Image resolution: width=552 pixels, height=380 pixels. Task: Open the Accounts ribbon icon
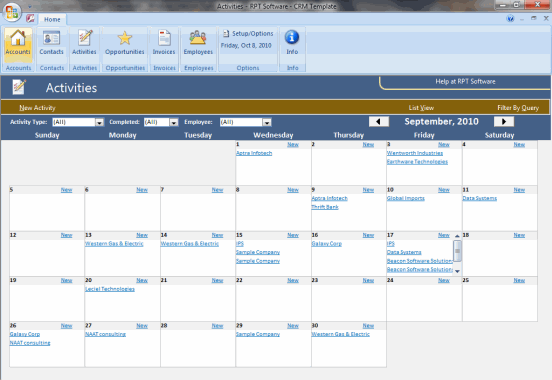pyautogui.click(x=18, y=42)
